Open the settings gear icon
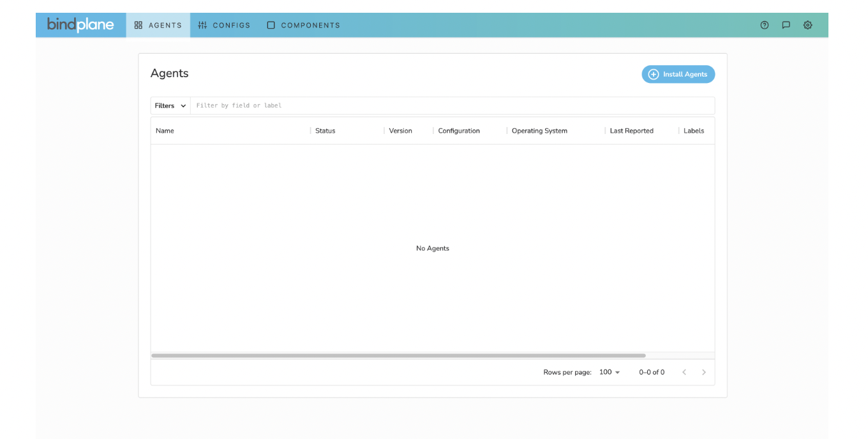868x439 pixels. (x=808, y=26)
